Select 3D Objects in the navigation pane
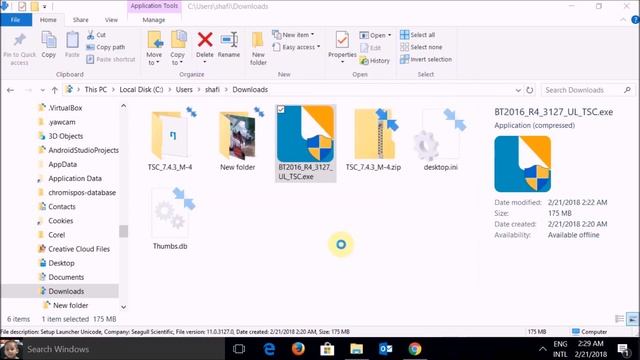Viewport: 640px width, 360px height. pyautogui.click(x=65, y=136)
